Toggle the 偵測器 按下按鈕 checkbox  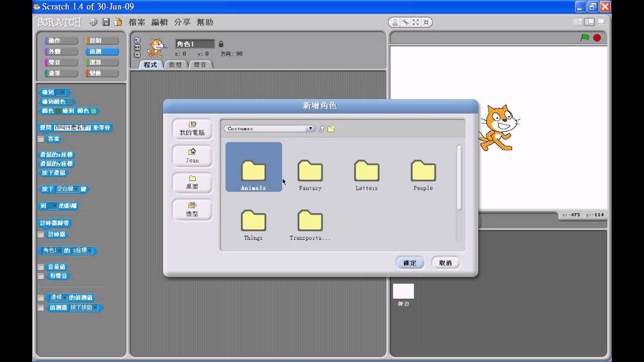41,308
